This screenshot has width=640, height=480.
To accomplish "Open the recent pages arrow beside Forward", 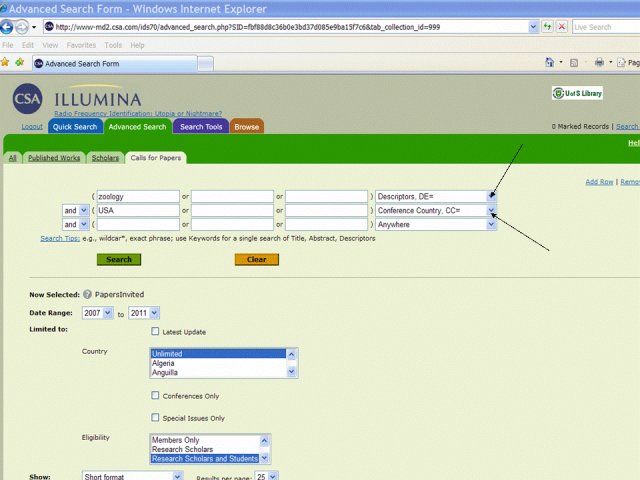I will pyautogui.click(x=34, y=27).
